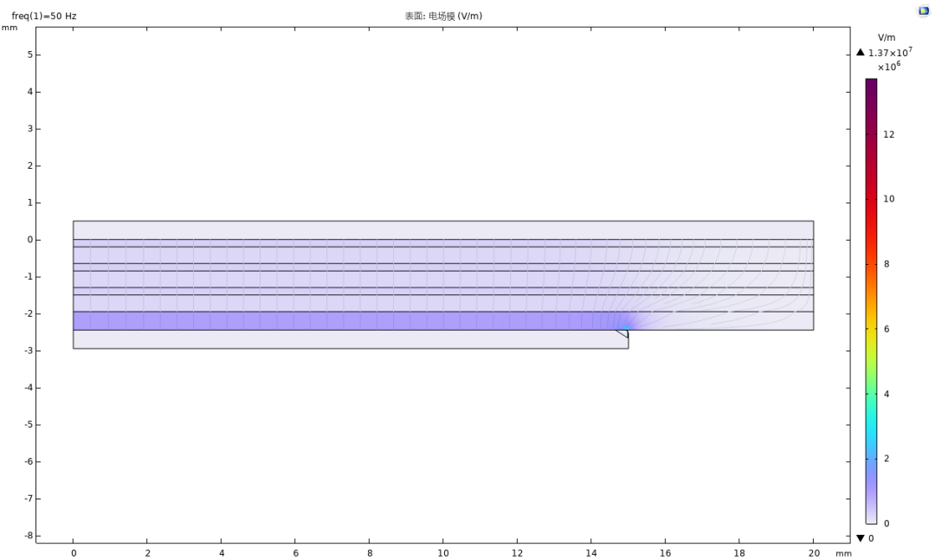Click the minimum marker "▼ 0" below the legend
The width and height of the screenshot is (935, 560).
pyautogui.click(x=865, y=538)
